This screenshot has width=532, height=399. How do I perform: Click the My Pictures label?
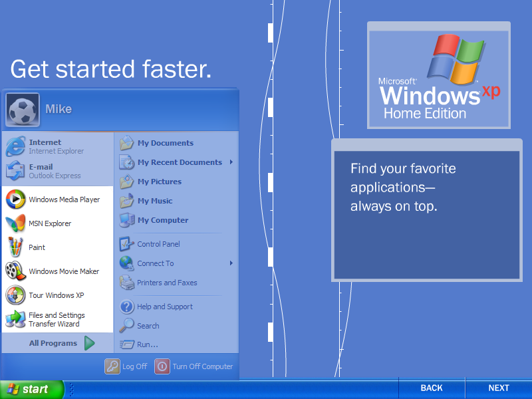coord(160,182)
